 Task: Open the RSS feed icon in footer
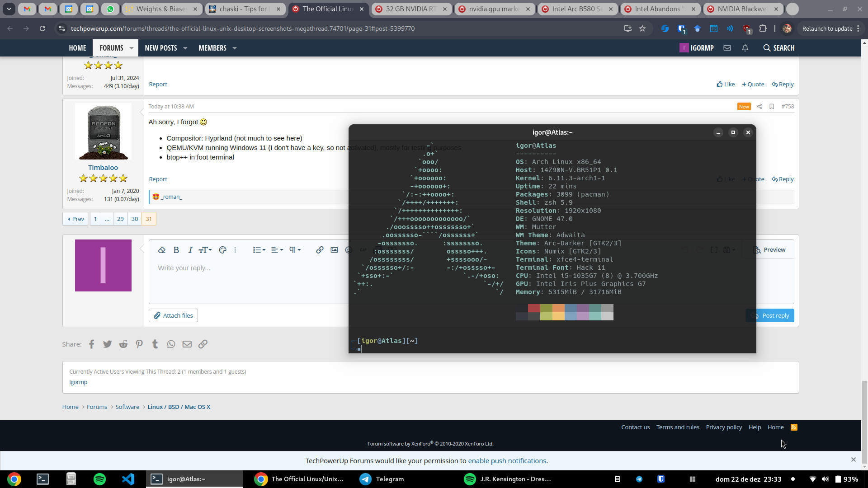coord(794,427)
